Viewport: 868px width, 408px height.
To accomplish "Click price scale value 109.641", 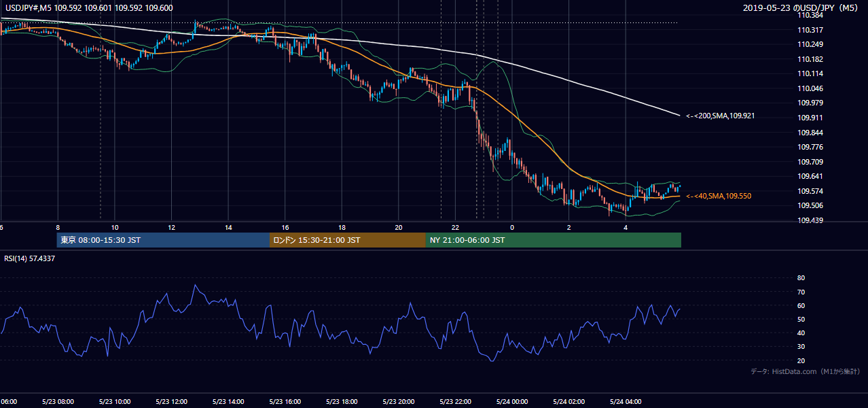I will [810, 176].
